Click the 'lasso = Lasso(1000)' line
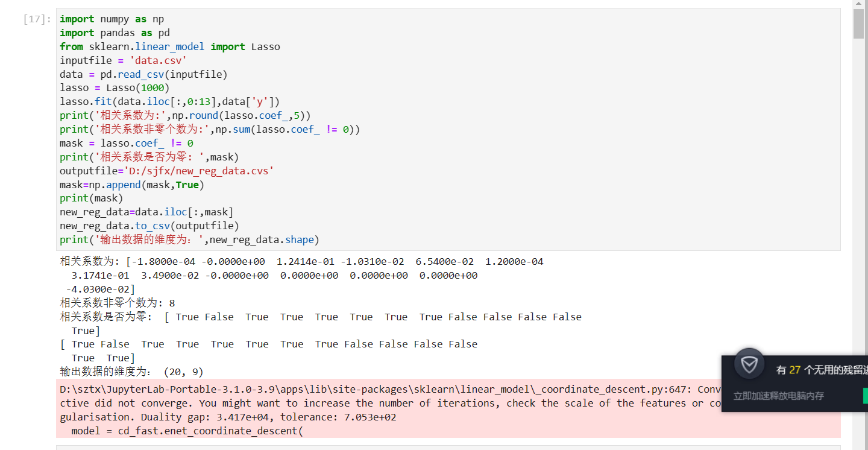868x450 pixels. point(115,88)
